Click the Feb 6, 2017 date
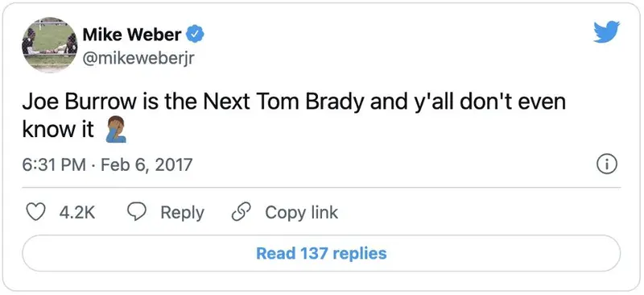This screenshot has width=644, height=295. tap(147, 165)
